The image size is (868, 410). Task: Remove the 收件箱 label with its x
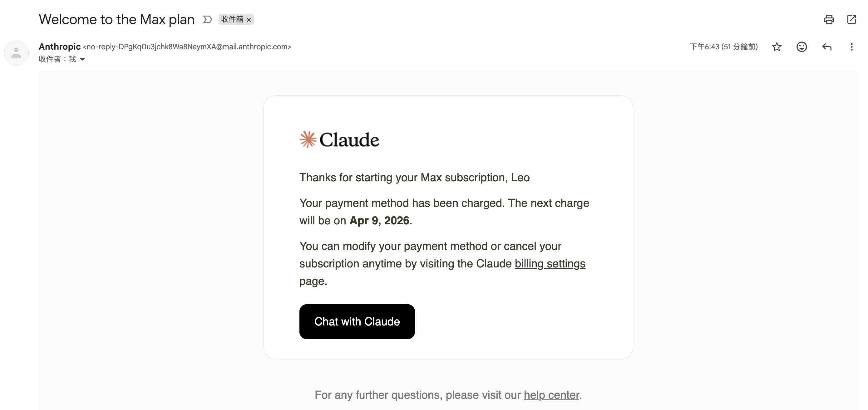click(x=249, y=20)
